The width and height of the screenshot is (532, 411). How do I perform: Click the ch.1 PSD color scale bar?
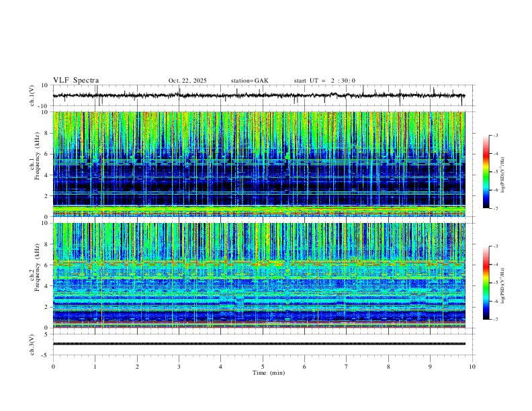tap(486, 171)
